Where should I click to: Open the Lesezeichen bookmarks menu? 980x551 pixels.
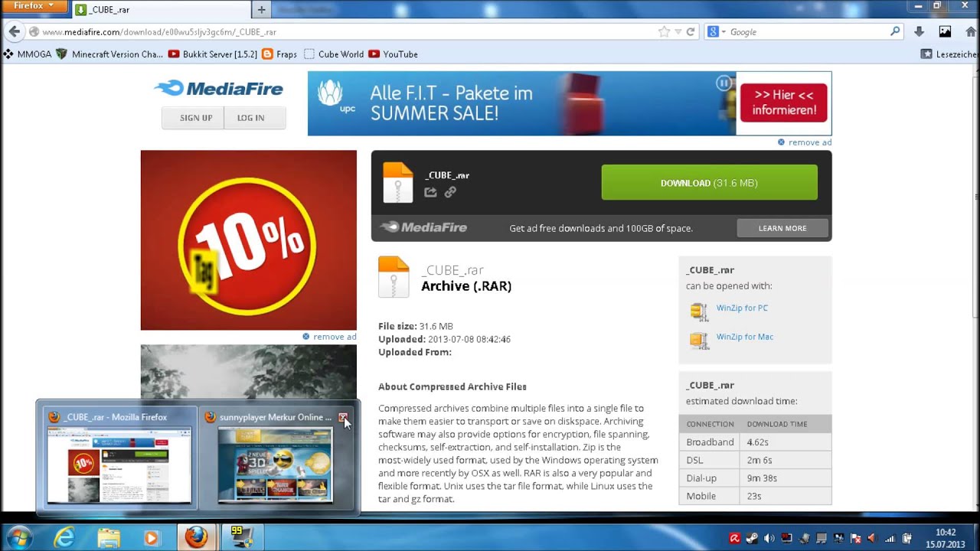[949, 54]
